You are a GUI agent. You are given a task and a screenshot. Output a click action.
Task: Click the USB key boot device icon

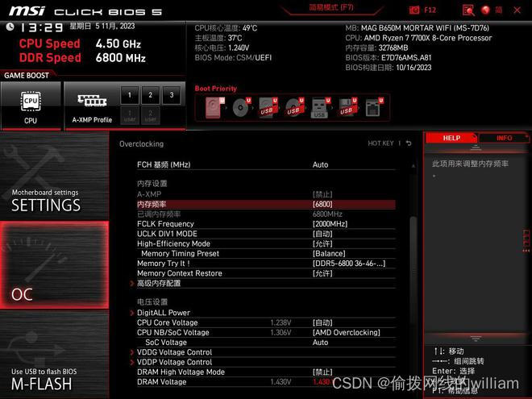point(320,108)
